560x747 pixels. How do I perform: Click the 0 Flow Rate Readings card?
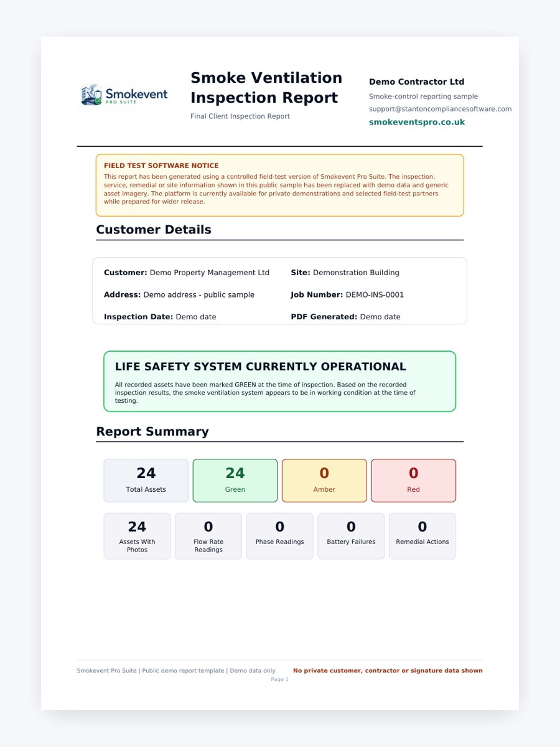[208, 536]
